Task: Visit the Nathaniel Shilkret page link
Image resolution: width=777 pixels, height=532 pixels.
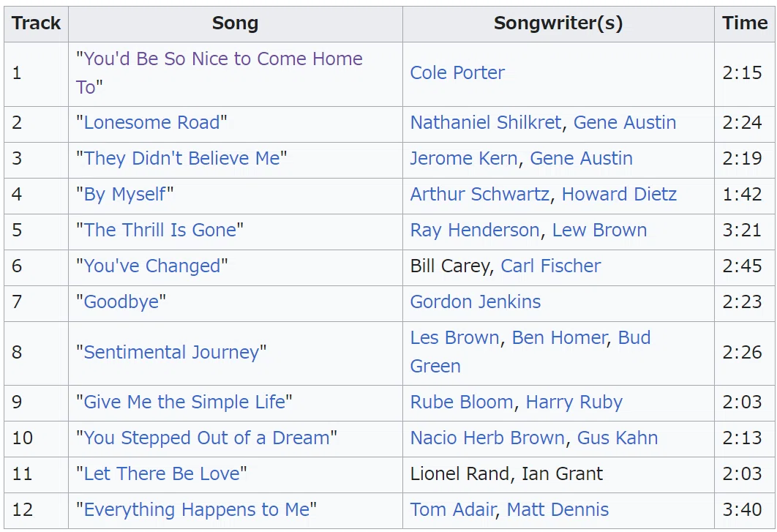Action: point(486,122)
